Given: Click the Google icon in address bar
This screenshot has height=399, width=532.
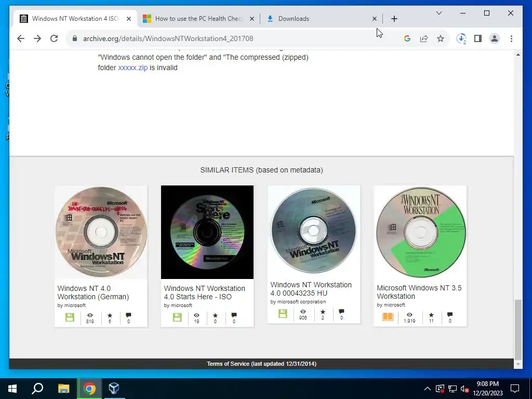Looking at the screenshot, I should pos(407,38).
